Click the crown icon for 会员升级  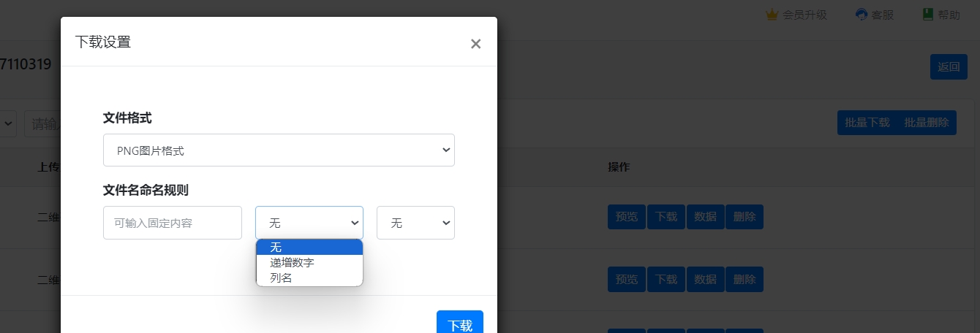pos(772,15)
